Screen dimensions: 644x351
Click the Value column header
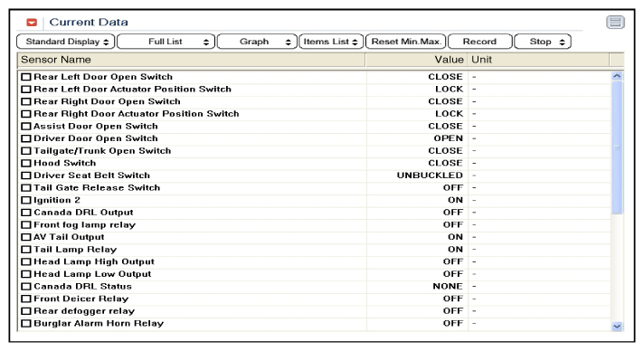click(x=416, y=60)
